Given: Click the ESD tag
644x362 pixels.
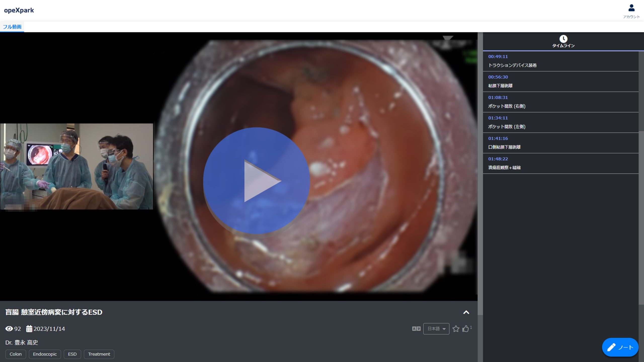Looking at the screenshot, I should 72,354.
